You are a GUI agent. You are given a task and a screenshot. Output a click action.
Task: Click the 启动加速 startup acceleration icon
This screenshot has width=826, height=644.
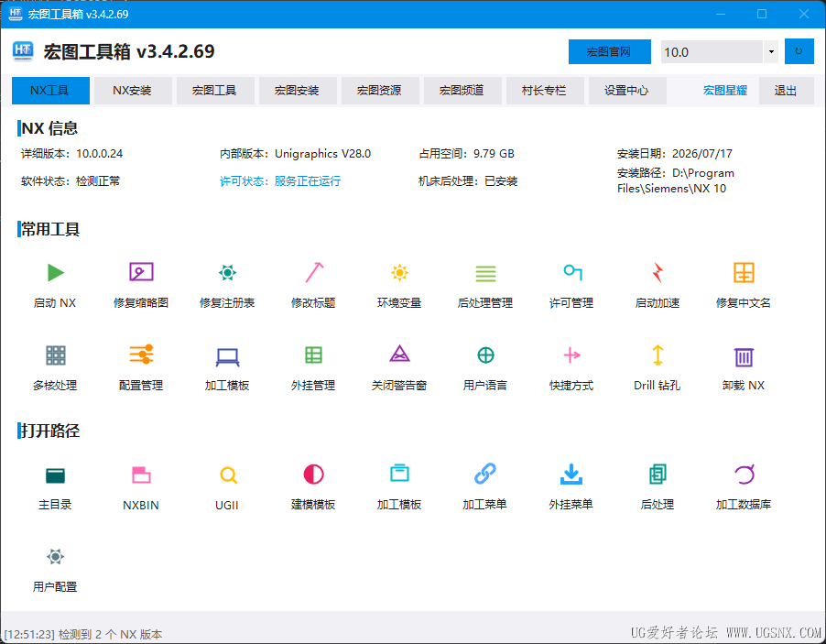coord(658,272)
